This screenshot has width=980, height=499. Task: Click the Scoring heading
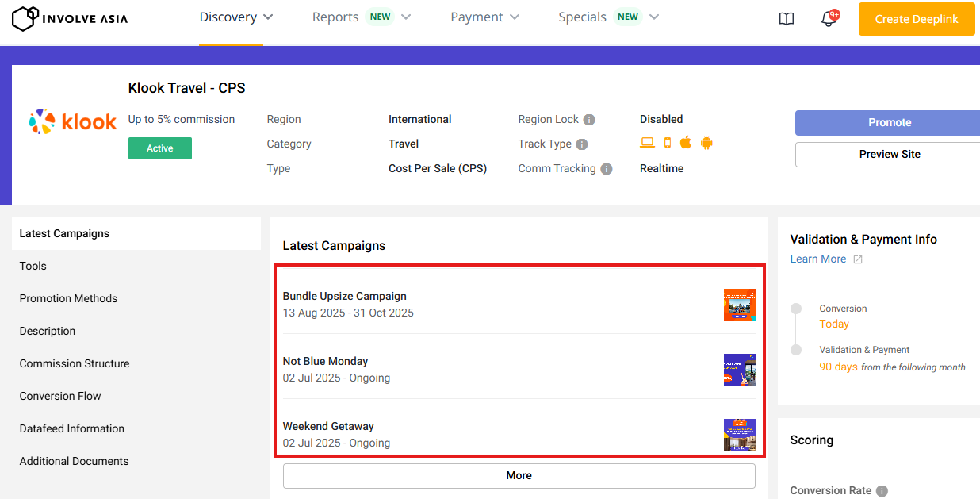pos(812,440)
